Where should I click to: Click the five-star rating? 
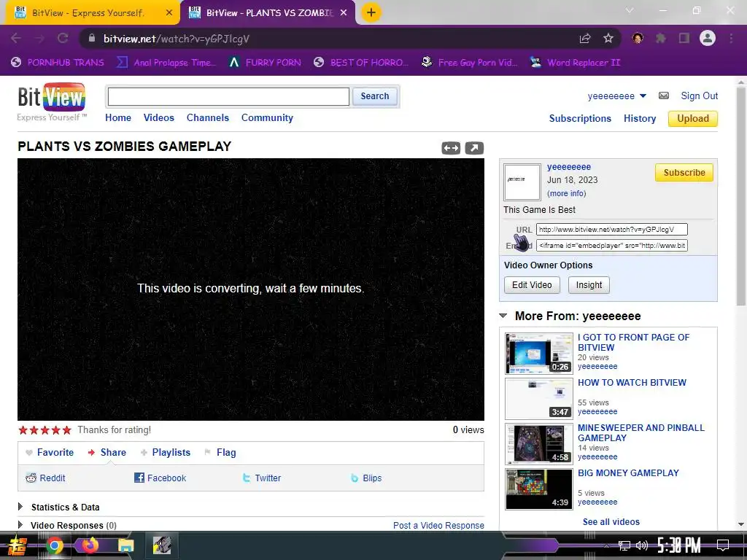point(44,430)
